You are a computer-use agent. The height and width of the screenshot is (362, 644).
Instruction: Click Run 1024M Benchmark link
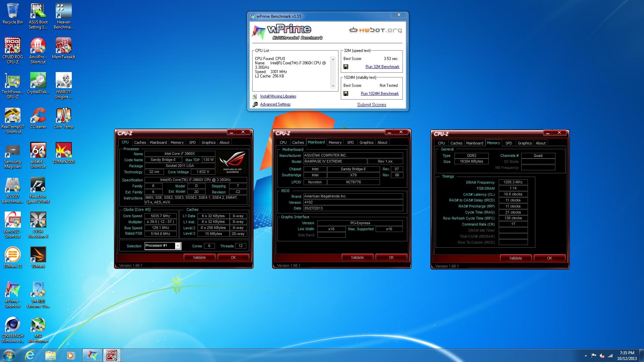(380, 94)
